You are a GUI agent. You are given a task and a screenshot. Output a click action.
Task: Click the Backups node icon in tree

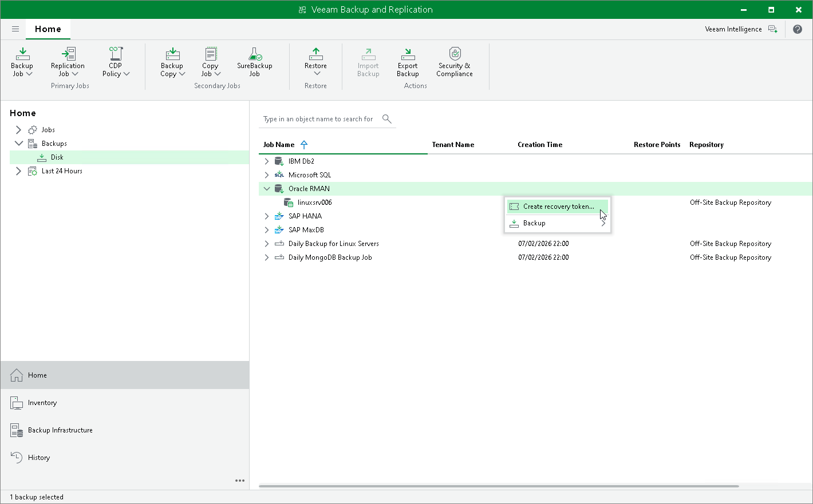33,144
